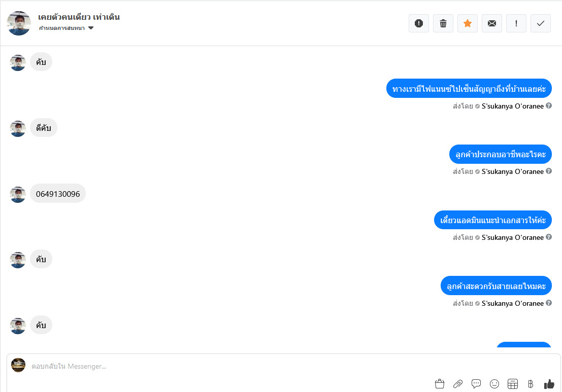
Task: Flag conversation with the exclamation mark button
Action: [x=516, y=24]
